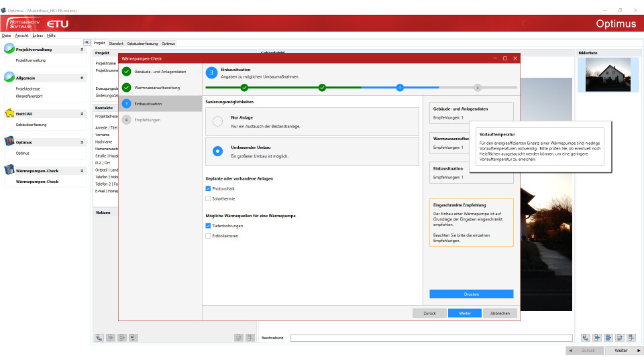Collapse the Projektverwaltung sidebar section
644x362 pixels.
[82, 50]
